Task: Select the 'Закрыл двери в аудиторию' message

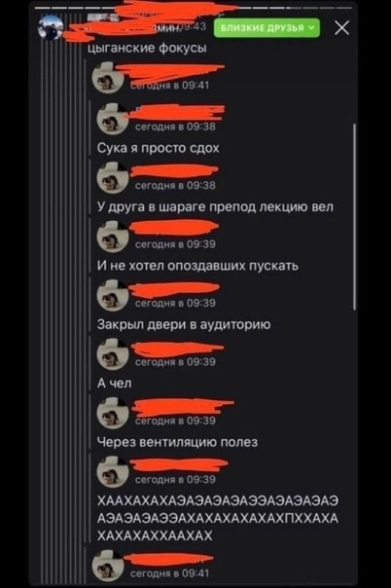Action: (x=184, y=324)
